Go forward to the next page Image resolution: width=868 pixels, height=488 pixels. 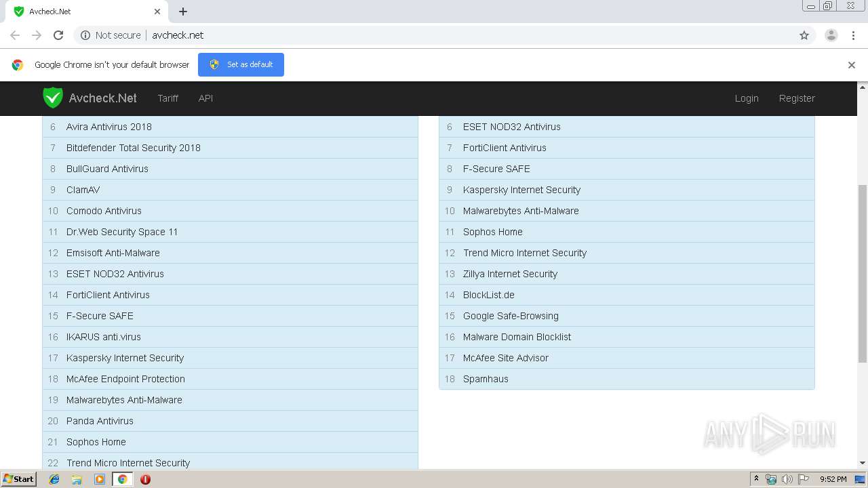(37, 35)
